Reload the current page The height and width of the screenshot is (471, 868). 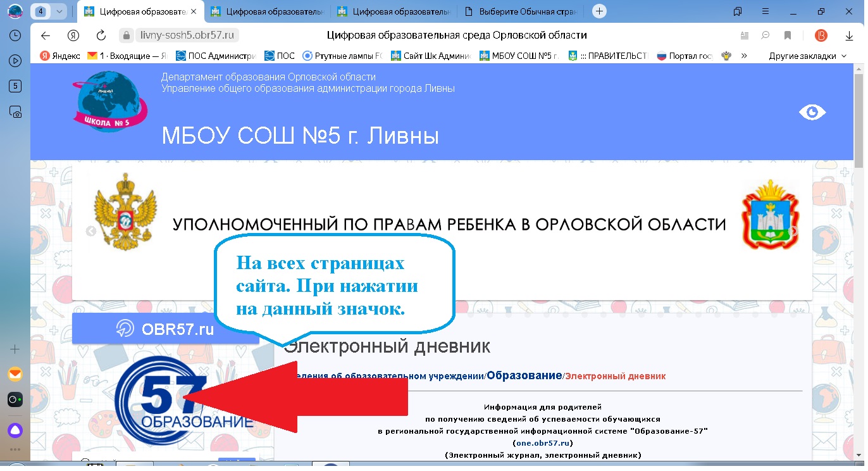coord(101,35)
